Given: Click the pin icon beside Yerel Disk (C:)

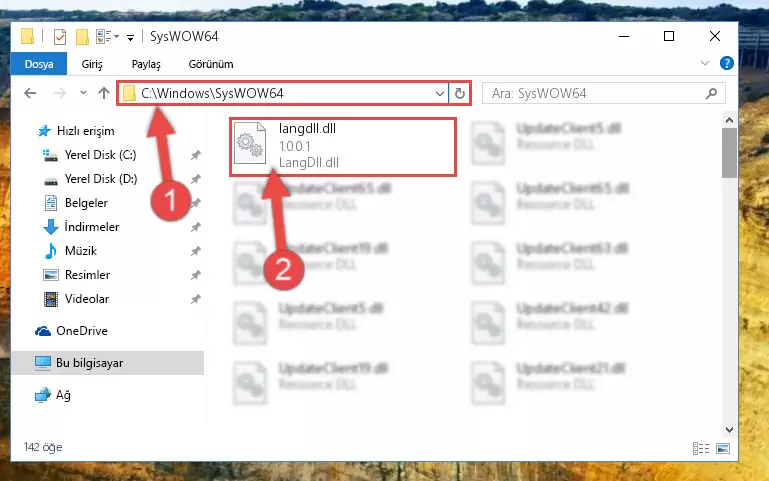Looking at the screenshot, I should pos(196,155).
